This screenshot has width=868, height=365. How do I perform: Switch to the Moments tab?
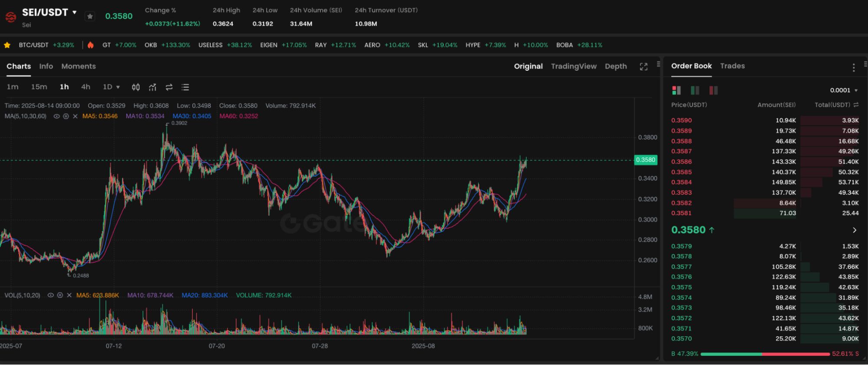79,66
